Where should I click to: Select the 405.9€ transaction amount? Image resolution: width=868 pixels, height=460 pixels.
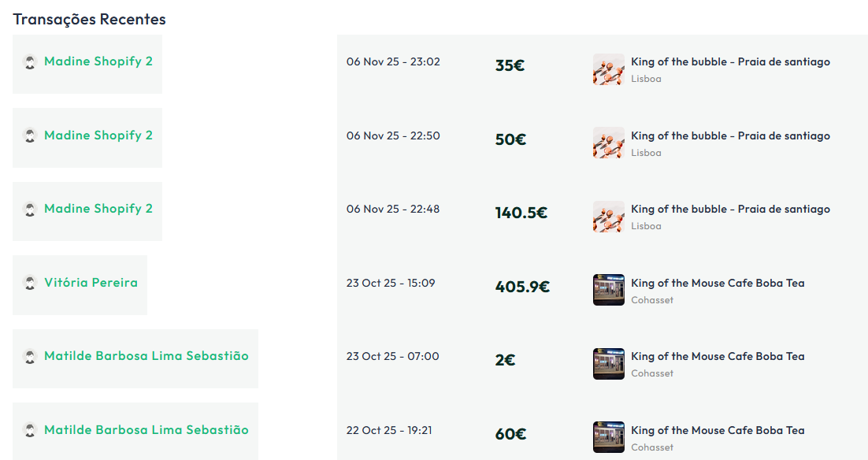(x=522, y=287)
